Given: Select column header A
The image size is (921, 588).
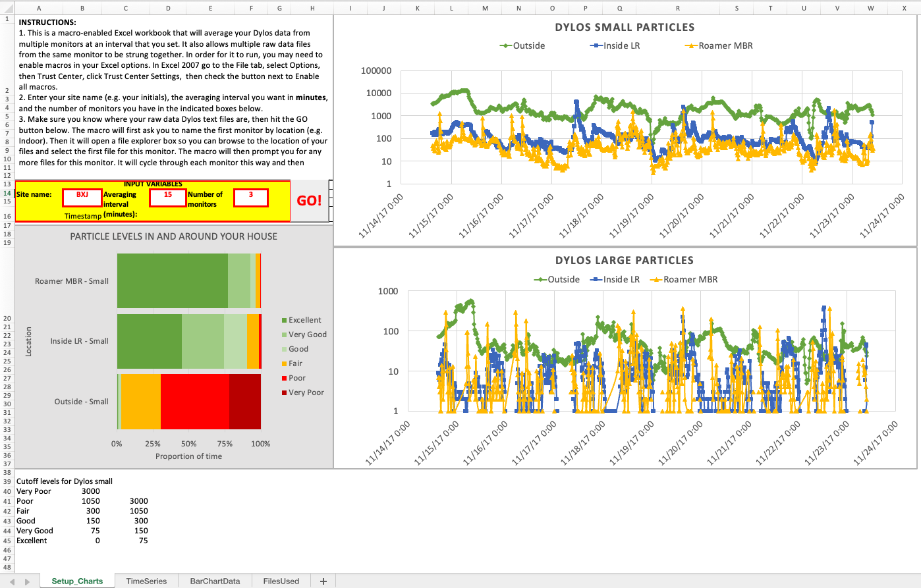Looking at the screenshot, I should coord(39,8).
